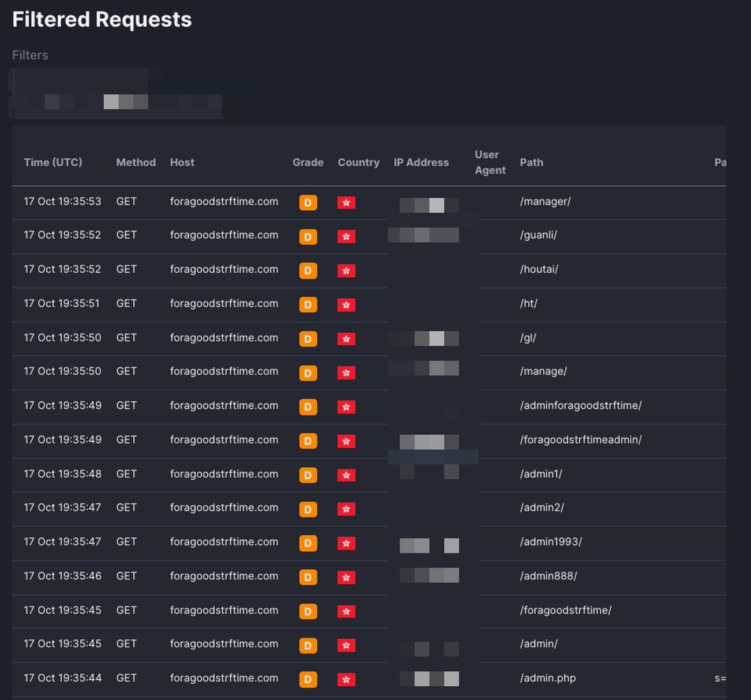
Task: Click the D grade badge in /admin1/ row
Action: coord(308,475)
